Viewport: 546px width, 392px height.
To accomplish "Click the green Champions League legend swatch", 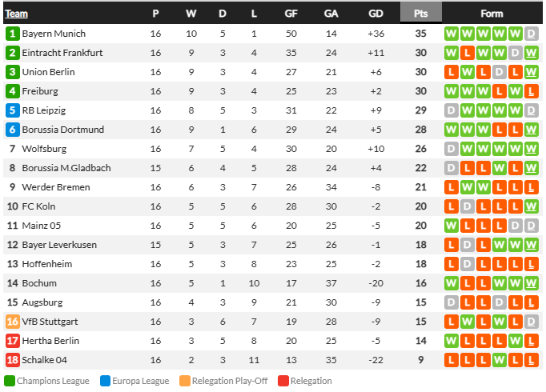I will [x=10, y=381].
